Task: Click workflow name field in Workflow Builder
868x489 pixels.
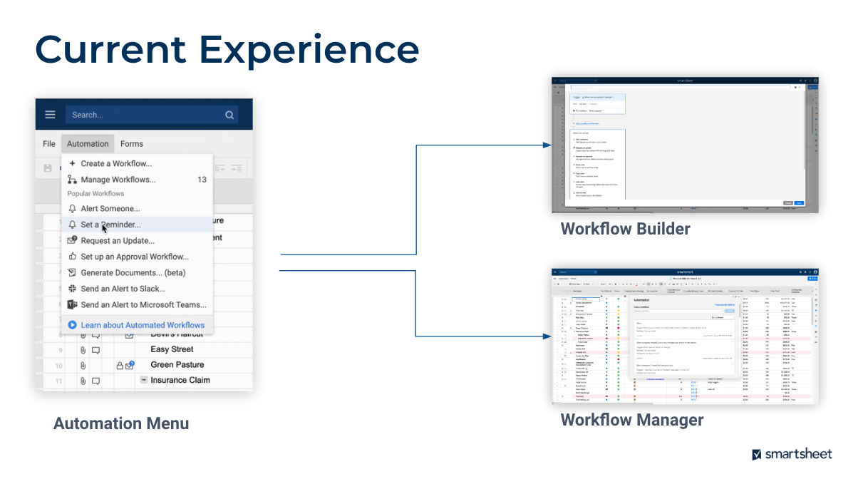Action: pos(681,87)
